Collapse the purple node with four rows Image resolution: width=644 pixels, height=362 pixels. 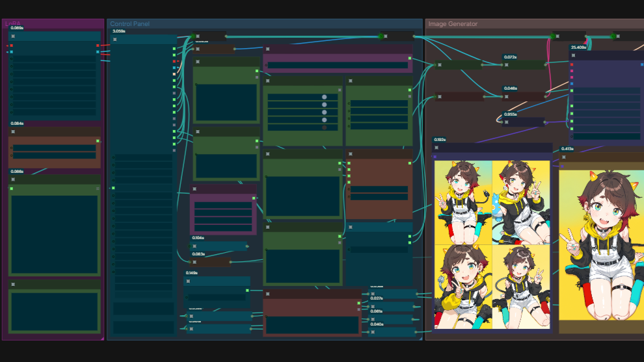(195, 188)
